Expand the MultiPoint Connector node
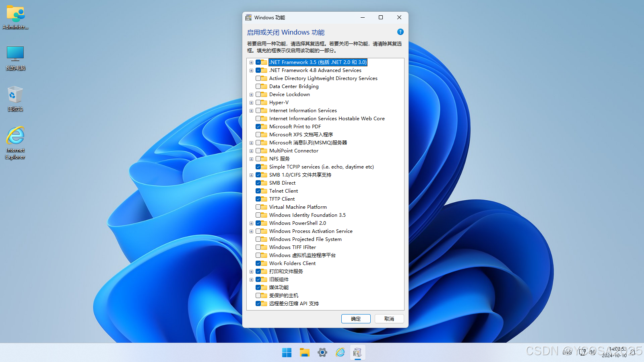 (251, 151)
